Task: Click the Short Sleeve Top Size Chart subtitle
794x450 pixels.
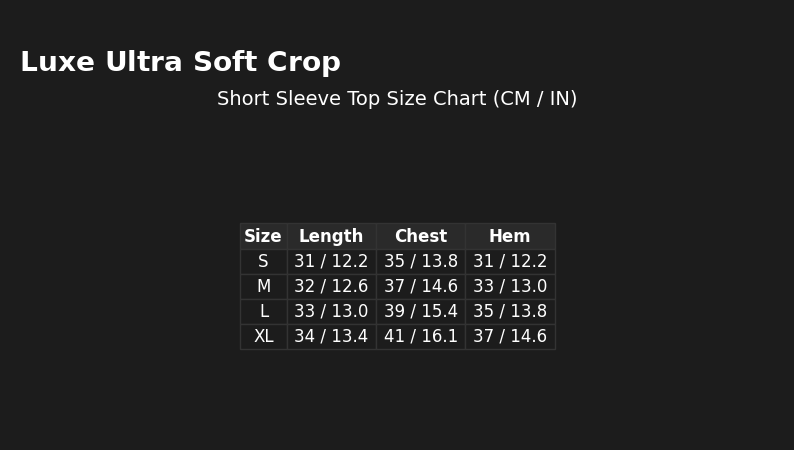Action: pos(397,99)
